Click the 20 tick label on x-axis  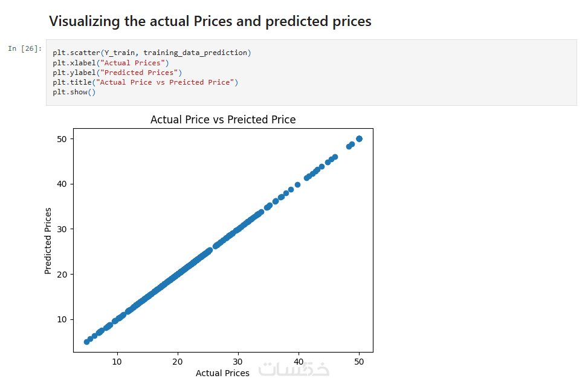pyautogui.click(x=178, y=362)
